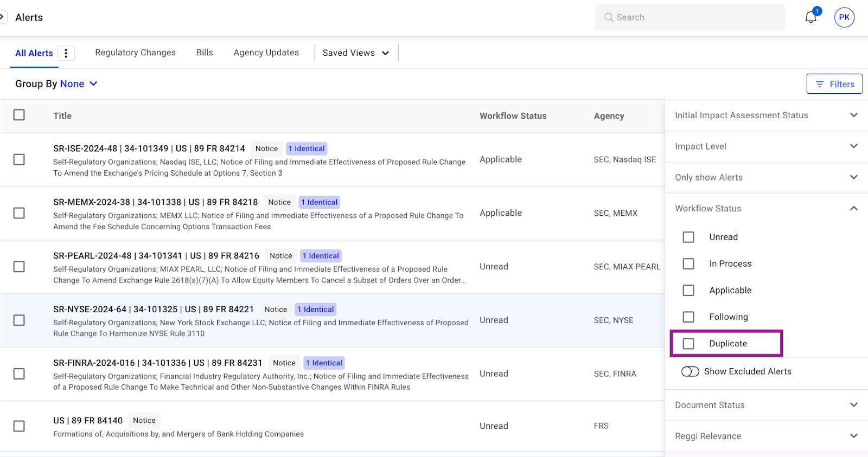Open the Saved Views dropdown
The height and width of the screenshot is (457, 868).
(x=356, y=53)
